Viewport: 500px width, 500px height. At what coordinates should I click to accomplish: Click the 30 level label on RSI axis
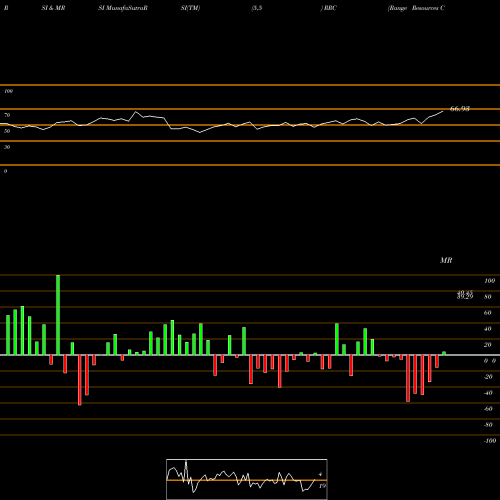coord(7,147)
